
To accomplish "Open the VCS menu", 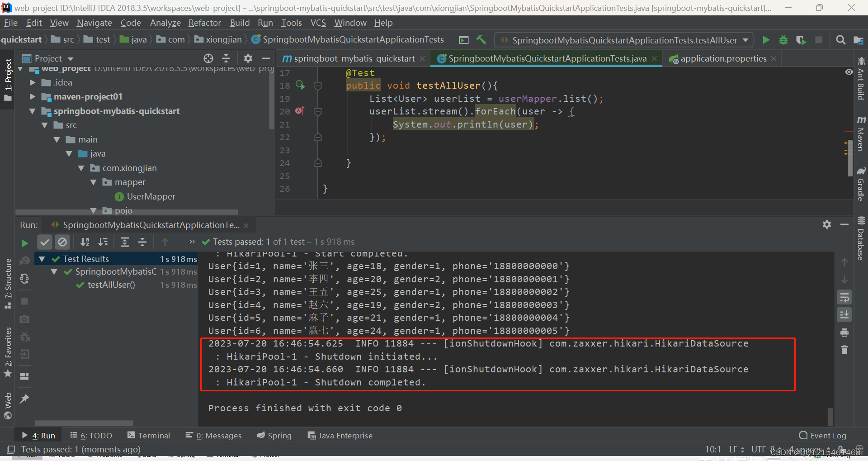I will point(318,23).
